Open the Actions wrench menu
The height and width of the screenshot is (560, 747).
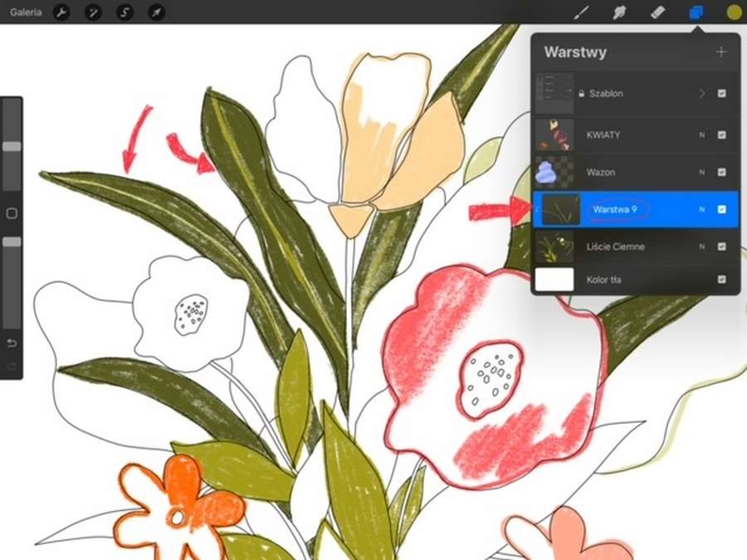click(61, 12)
